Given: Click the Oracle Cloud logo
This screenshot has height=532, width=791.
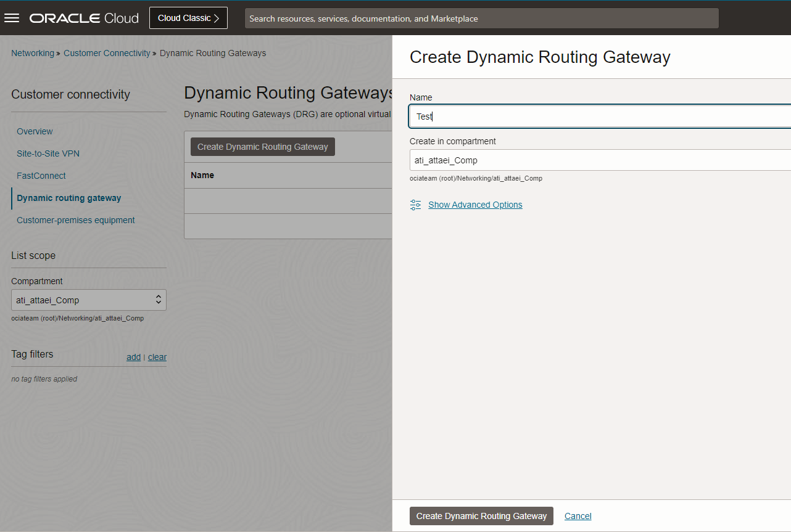Looking at the screenshot, I should pyautogui.click(x=84, y=18).
